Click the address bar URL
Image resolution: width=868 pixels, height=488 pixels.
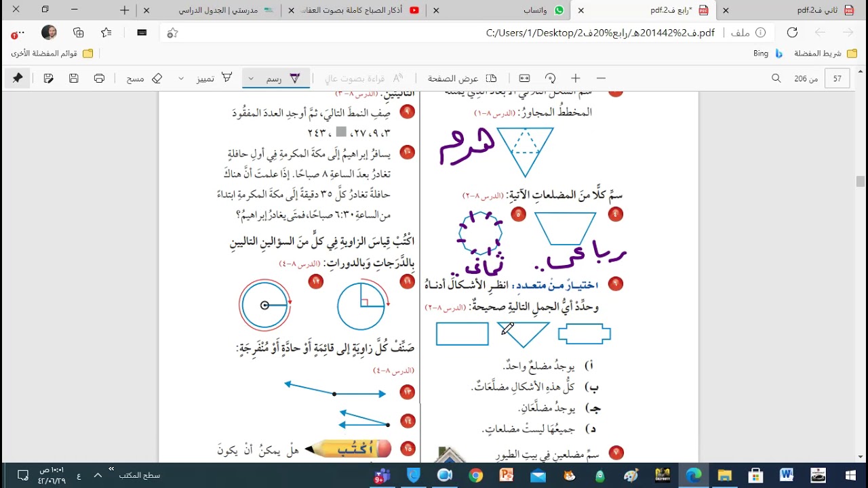pos(600,33)
